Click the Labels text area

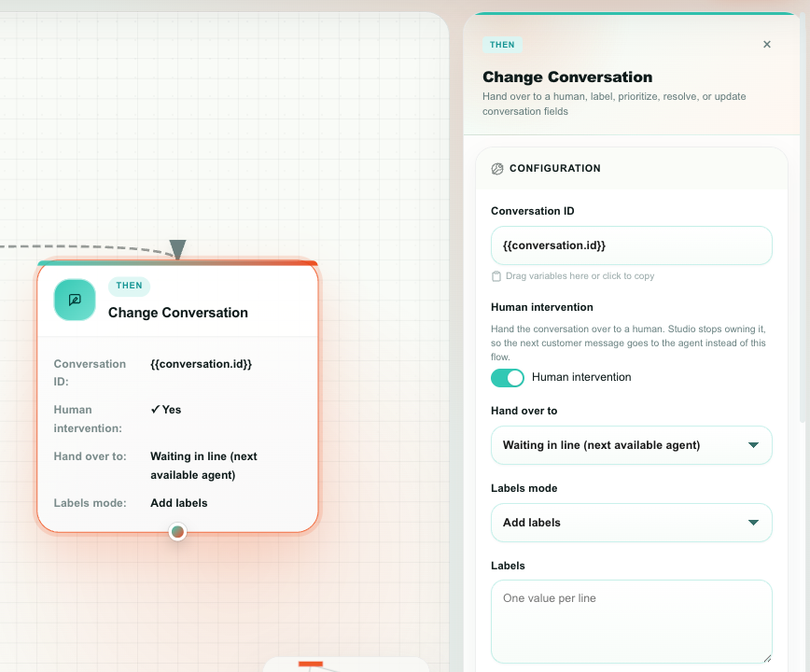click(631, 622)
